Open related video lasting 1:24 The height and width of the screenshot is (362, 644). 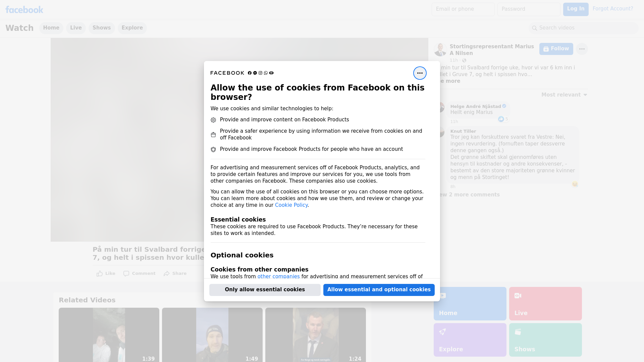(316, 335)
